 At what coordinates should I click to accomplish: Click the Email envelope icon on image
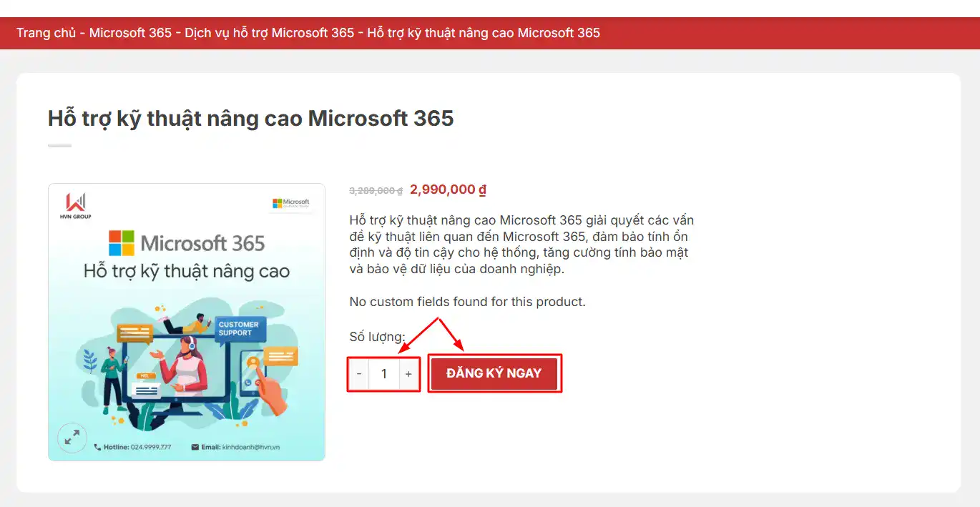(195, 447)
